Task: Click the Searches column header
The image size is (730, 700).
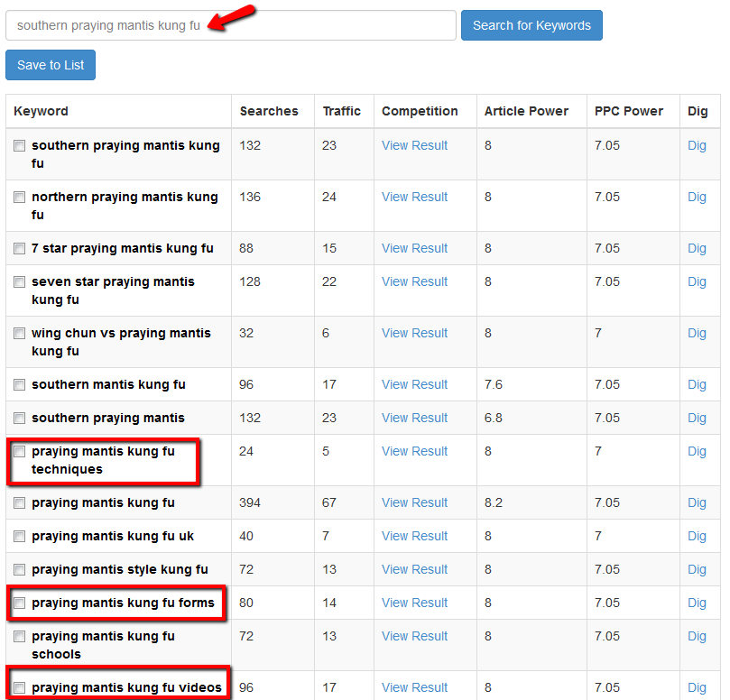Action: [269, 111]
